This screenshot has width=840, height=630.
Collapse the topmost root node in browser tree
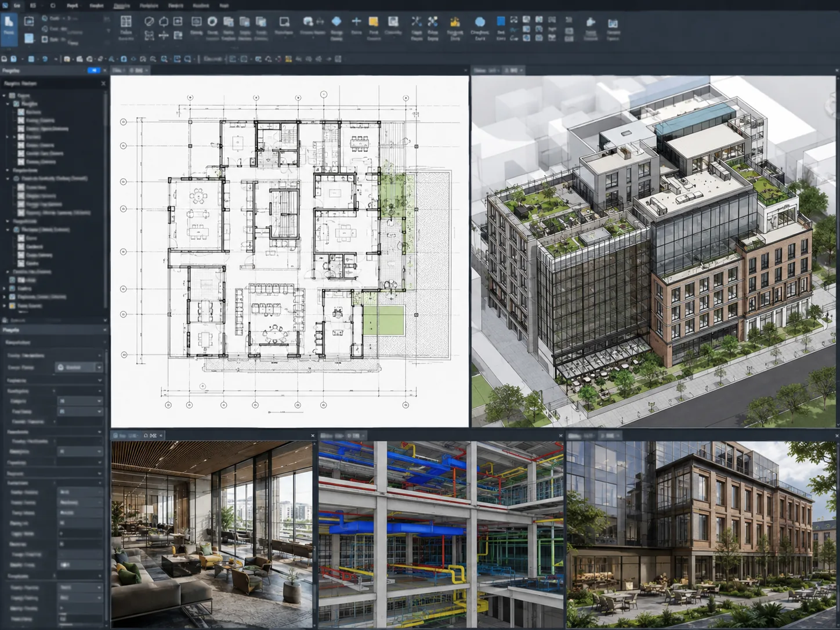pyautogui.click(x=5, y=96)
